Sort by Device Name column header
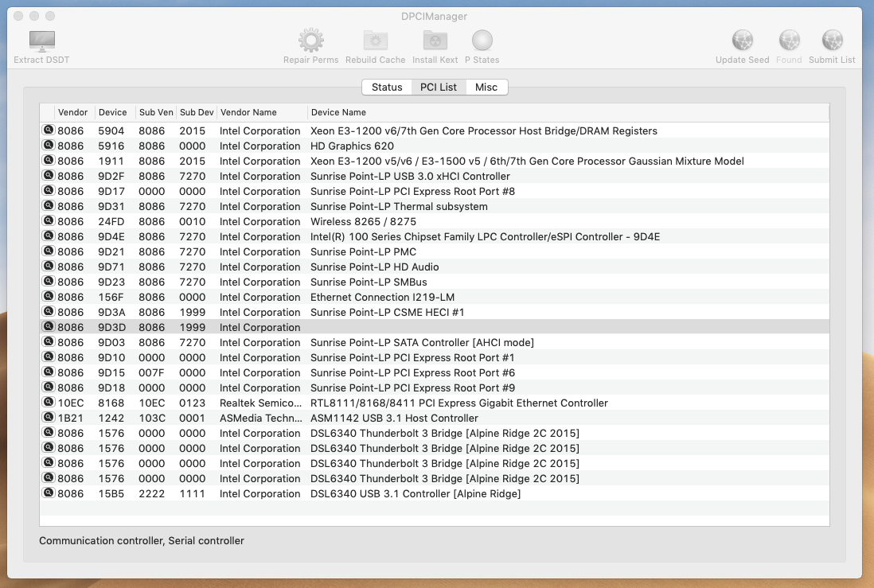 pyautogui.click(x=338, y=112)
